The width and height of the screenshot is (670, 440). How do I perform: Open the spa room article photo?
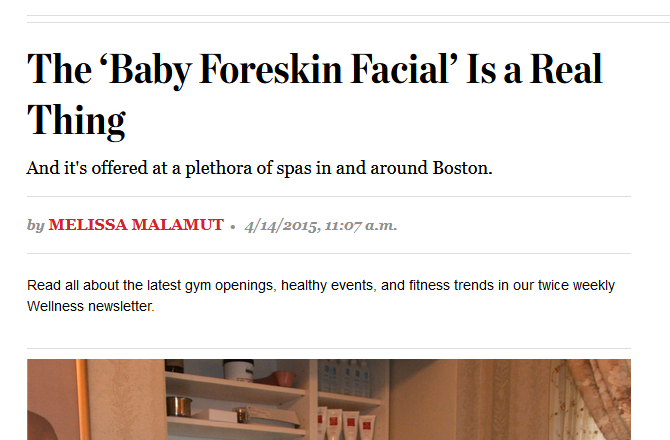point(329,399)
